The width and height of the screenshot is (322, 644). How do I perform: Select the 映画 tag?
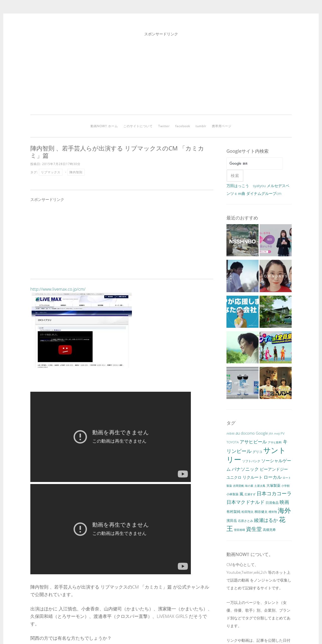[284, 502]
